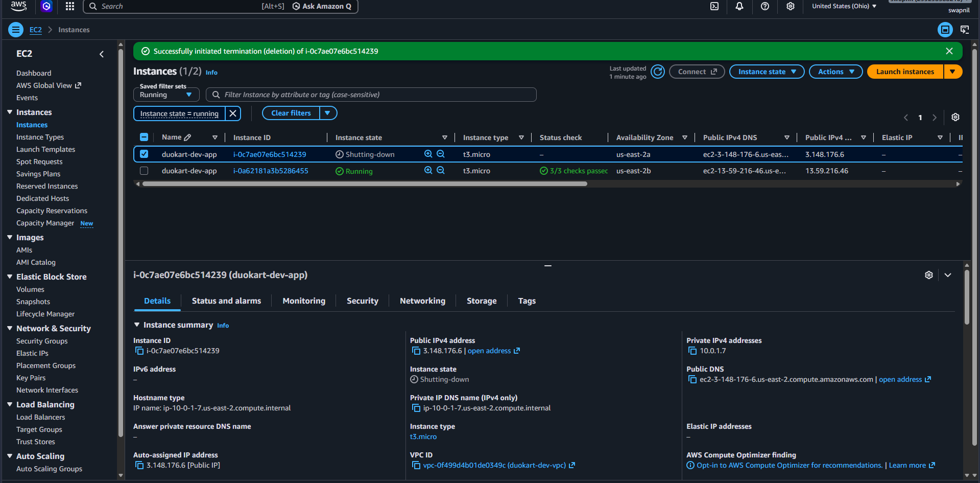
Task: Open the Saved filter sets Running dropdown
Action: [x=166, y=95]
